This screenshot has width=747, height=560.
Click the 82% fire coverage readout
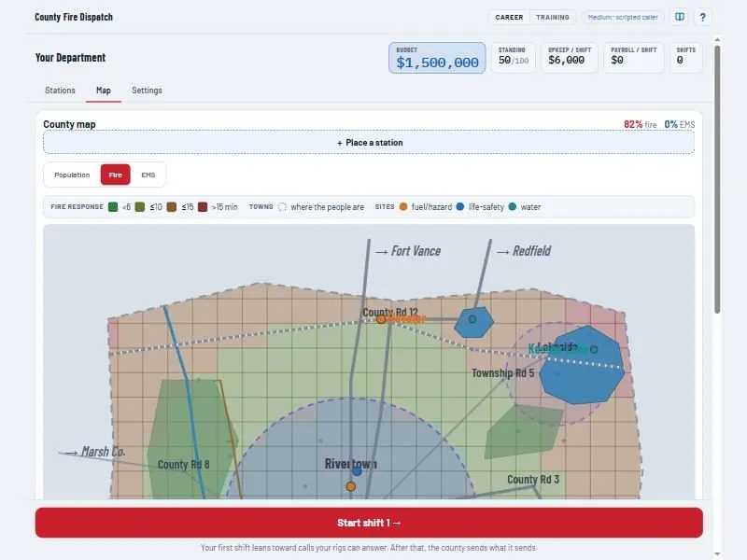tap(641, 124)
